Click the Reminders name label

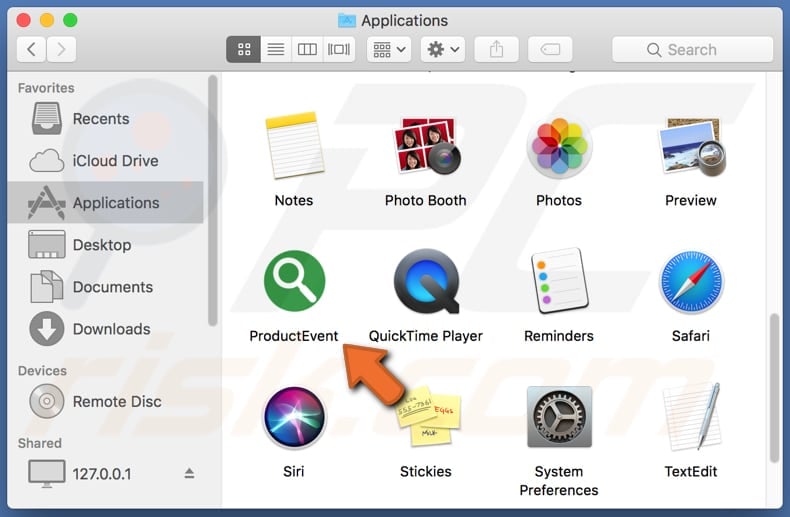tap(559, 336)
